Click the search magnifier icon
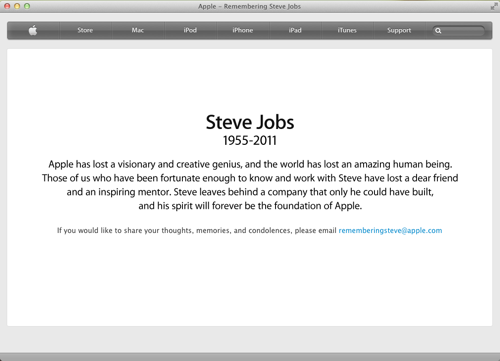Image resolution: width=500 pixels, height=361 pixels. pyautogui.click(x=438, y=31)
